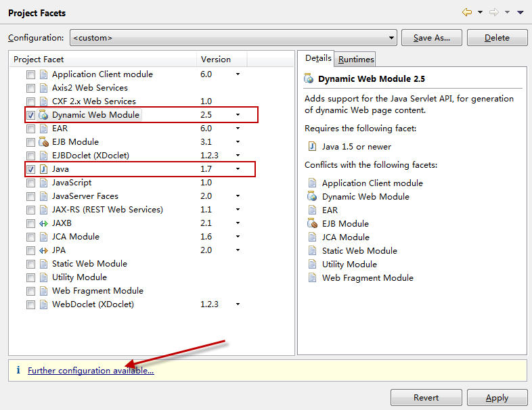Select the JAX-RS (REST Web Services) row label

(x=108, y=210)
